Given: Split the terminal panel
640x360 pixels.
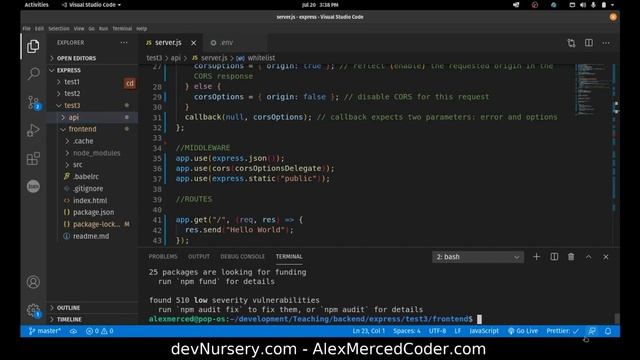Looking at the screenshot, I should point(554,257).
